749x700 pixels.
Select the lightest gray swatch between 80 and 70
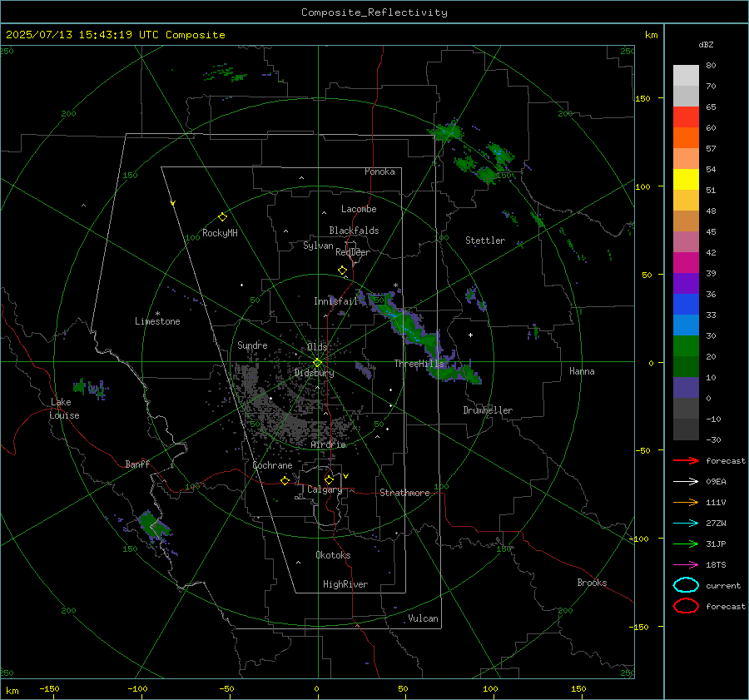686,76
